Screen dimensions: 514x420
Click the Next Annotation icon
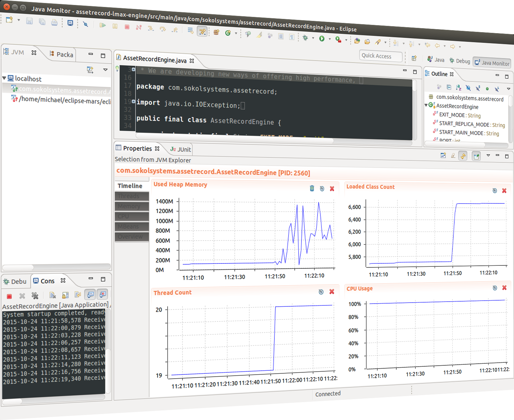tap(395, 43)
